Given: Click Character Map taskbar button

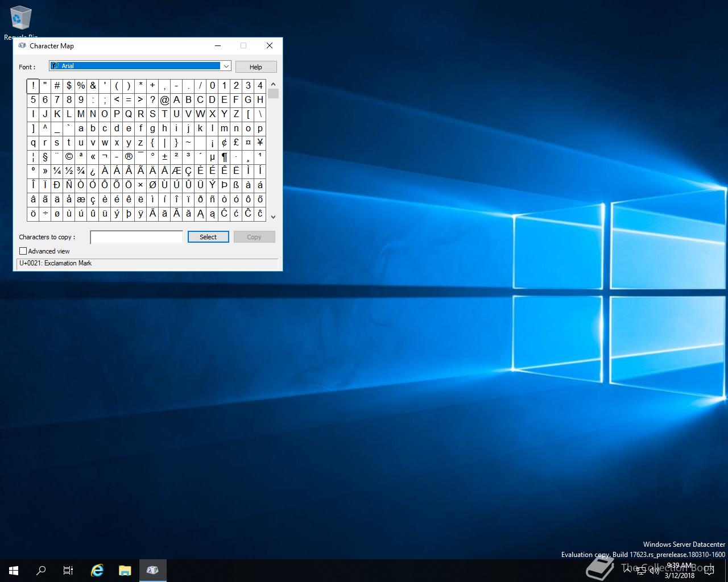Looking at the screenshot, I should point(152,570).
